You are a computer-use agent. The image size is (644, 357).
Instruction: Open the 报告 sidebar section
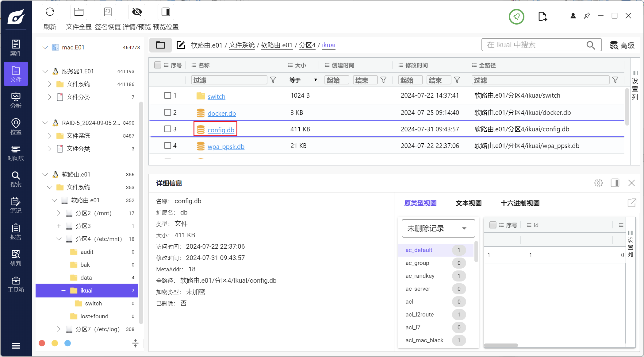(16, 232)
